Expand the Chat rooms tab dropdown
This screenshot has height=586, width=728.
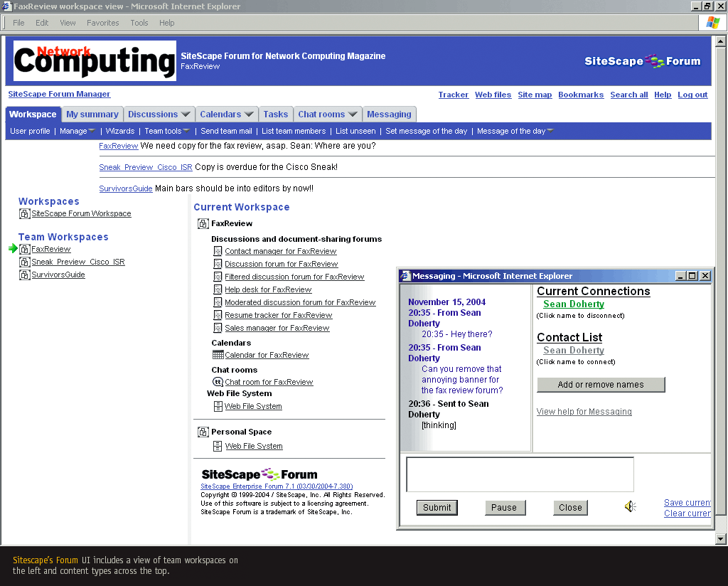point(353,114)
